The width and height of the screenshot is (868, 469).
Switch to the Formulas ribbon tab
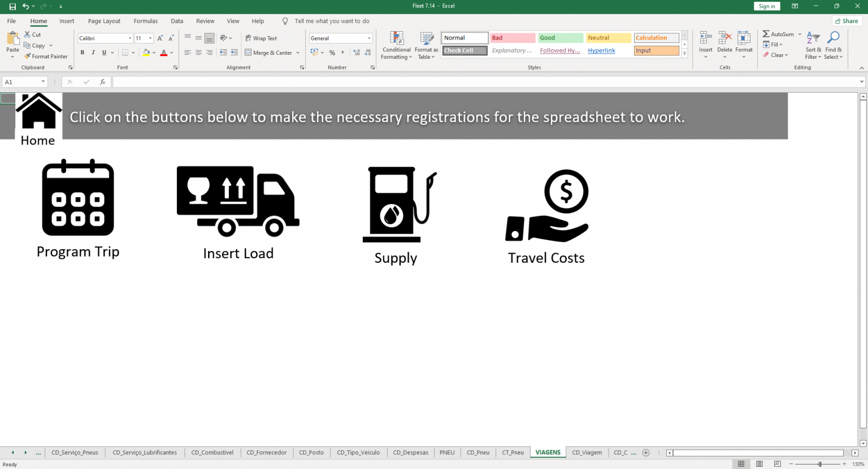coord(145,21)
